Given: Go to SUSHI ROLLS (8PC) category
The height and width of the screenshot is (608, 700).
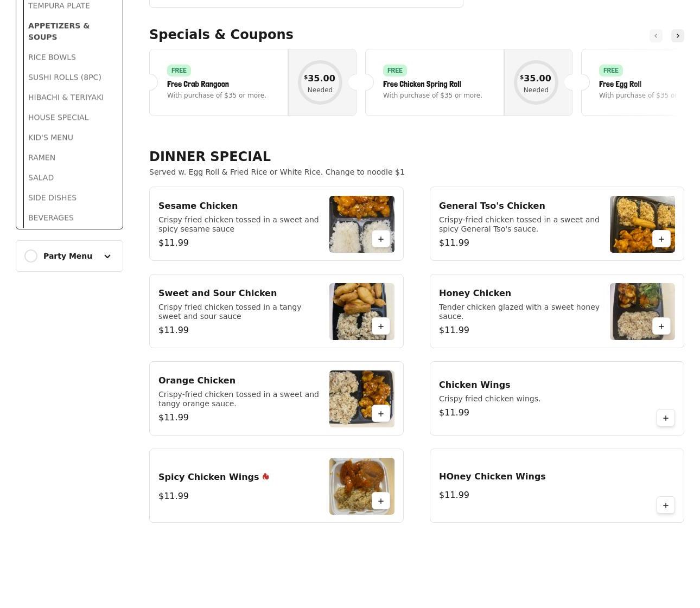Looking at the screenshot, I should pos(65,77).
